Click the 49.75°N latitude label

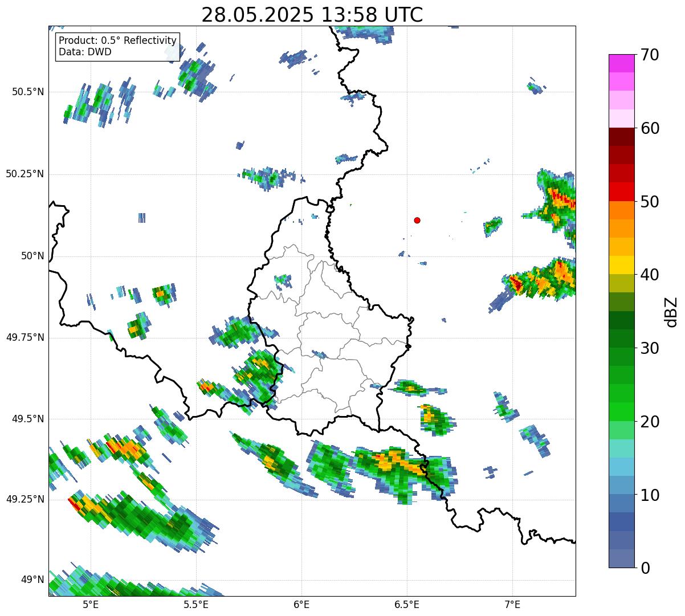[x=25, y=337]
